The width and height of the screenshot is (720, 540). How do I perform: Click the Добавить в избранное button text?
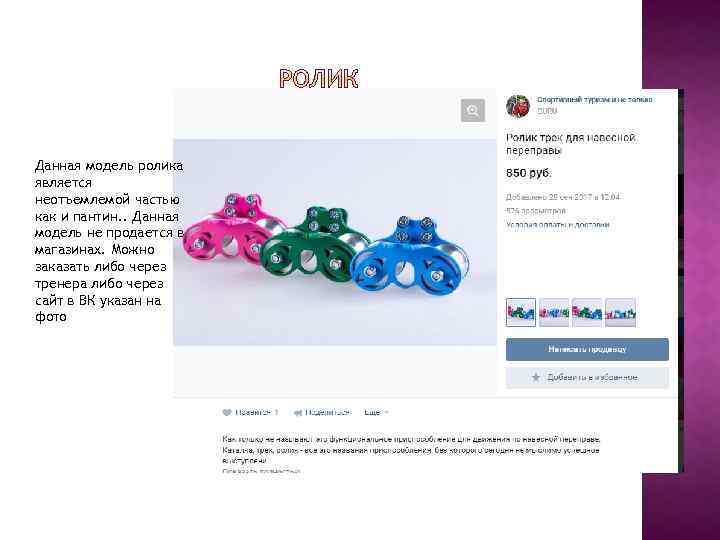click(x=592, y=377)
